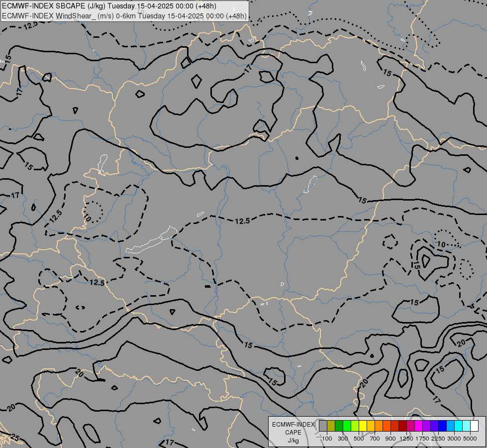Pick the dark green legend swatch
487x448 pixels.
[x=339, y=426]
